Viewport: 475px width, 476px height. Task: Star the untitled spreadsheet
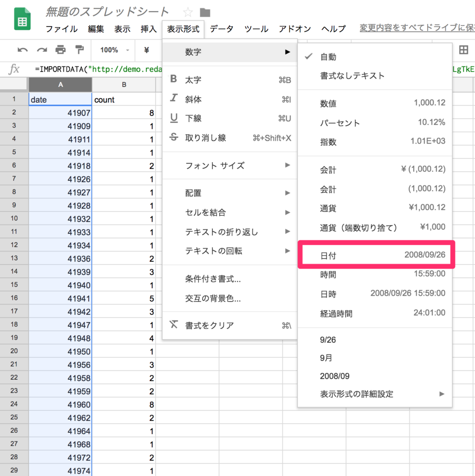click(x=188, y=13)
